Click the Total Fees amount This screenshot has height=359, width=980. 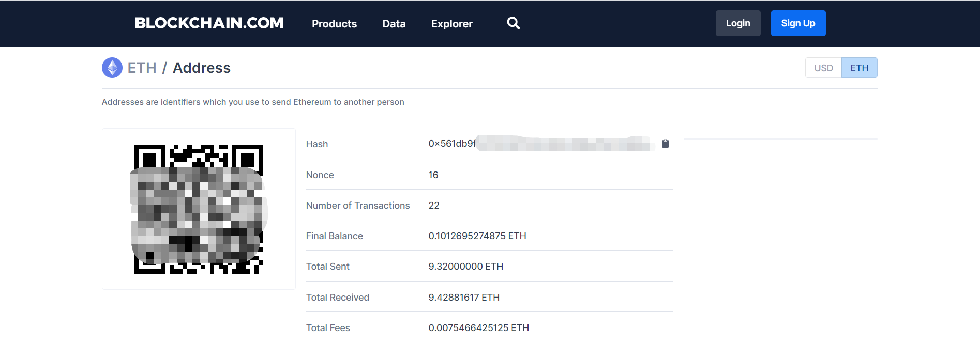[x=478, y=328]
